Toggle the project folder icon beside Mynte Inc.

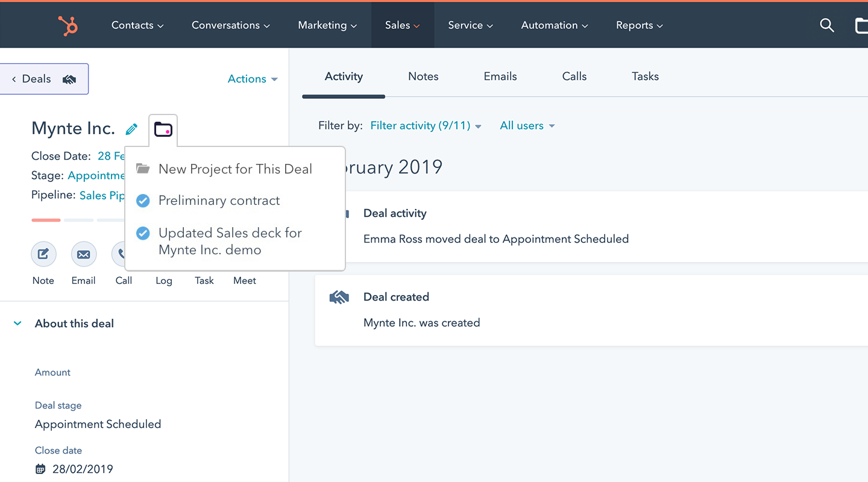(x=163, y=129)
